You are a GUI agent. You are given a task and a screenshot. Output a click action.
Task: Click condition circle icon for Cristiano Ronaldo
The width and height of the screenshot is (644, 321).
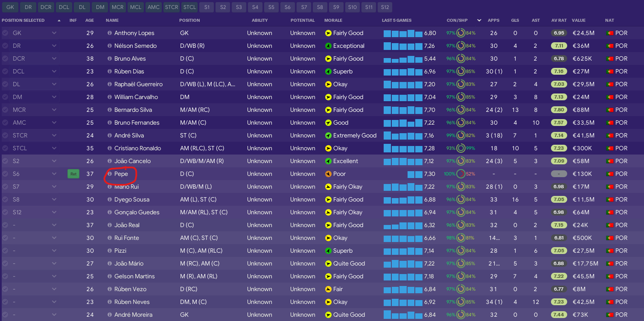(461, 148)
